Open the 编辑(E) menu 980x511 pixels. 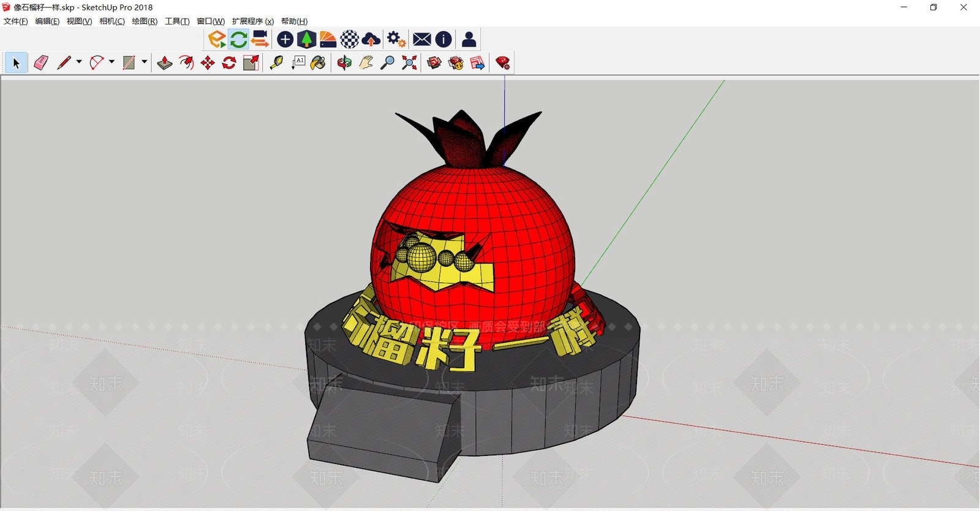pos(47,21)
